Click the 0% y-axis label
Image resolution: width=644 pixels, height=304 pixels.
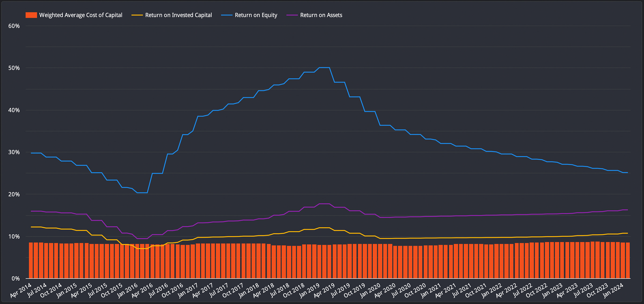tap(16, 279)
